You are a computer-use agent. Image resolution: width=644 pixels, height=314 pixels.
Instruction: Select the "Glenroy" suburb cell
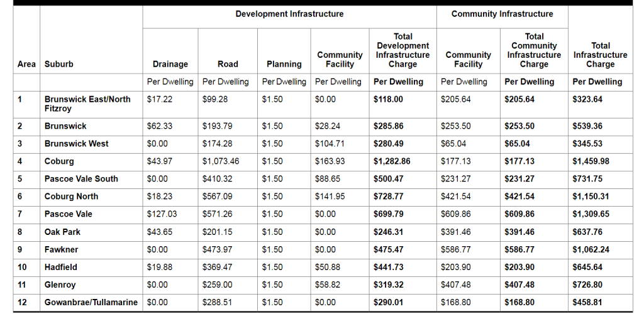[60, 284]
